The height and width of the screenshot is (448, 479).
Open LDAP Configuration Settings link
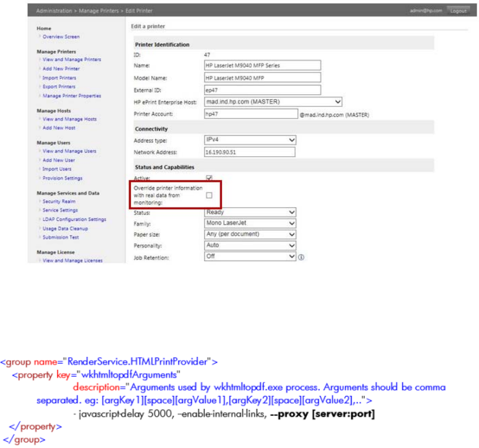tap(74, 219)
